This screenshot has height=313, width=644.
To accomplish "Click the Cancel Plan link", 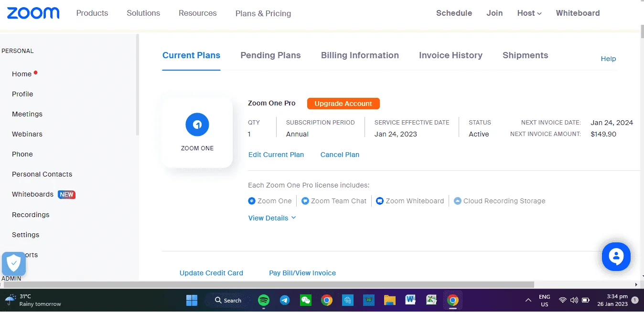I will (340, 155).
